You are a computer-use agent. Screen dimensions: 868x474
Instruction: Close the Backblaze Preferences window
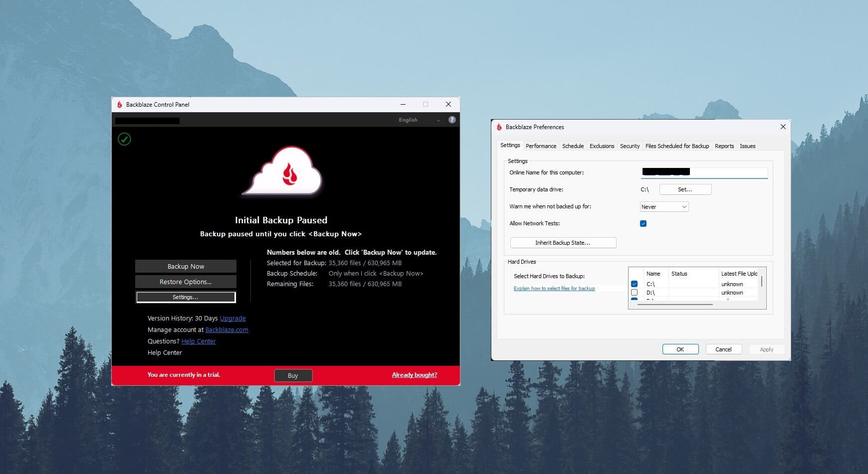click(783, 127)
